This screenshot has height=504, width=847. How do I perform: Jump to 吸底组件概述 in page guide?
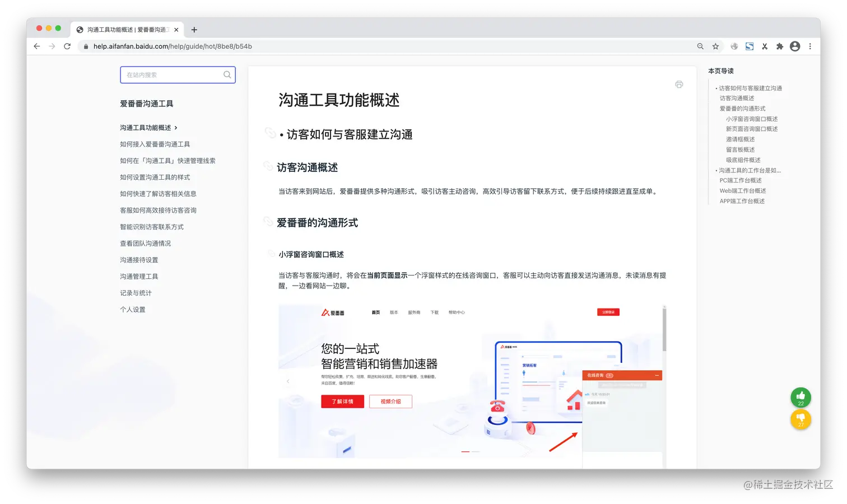[743, 160]
